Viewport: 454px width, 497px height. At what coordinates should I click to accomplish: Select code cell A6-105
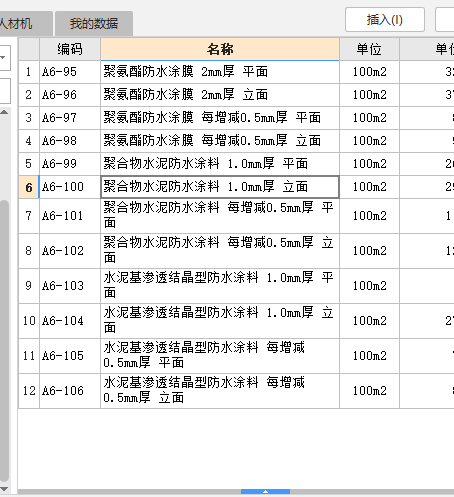70,356
